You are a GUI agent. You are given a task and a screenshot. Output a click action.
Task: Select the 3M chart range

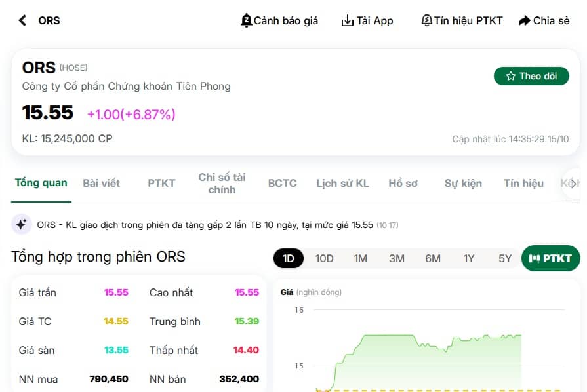(x=396, y=258)
